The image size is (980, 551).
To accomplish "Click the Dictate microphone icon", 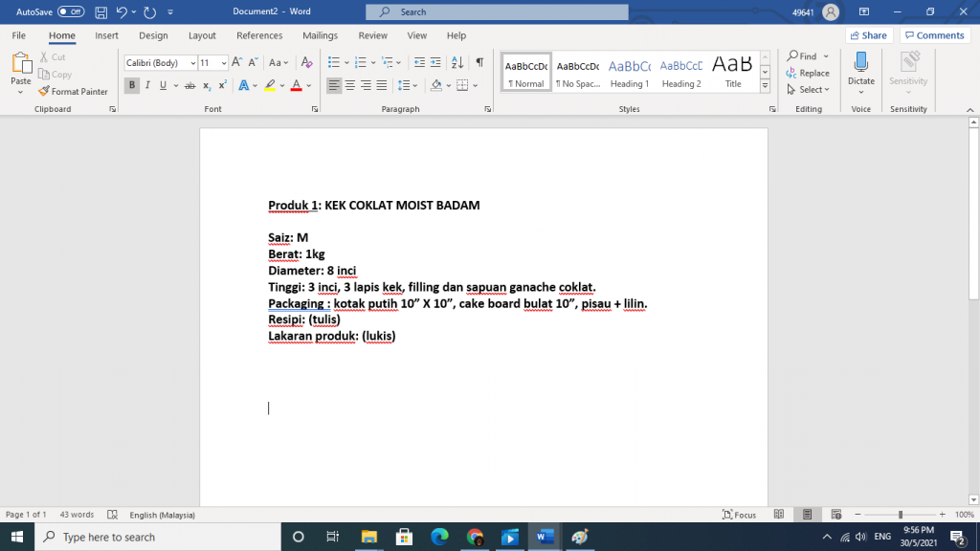I will (x=860, y=63).
